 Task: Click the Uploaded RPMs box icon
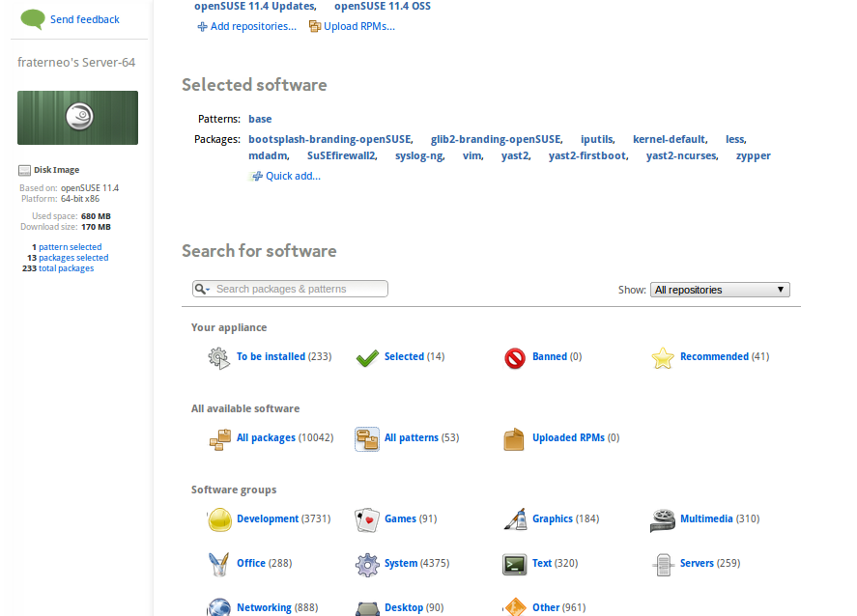514,439
